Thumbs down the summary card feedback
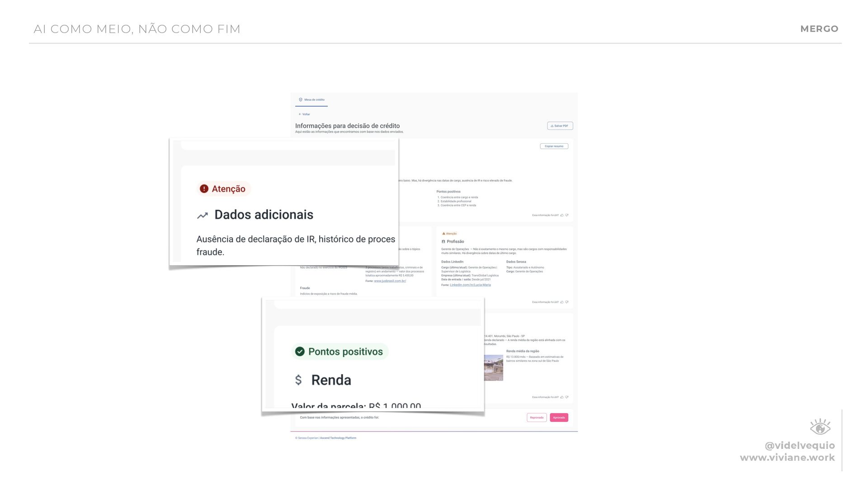The image size is (868, 488). tap(567, 216)
